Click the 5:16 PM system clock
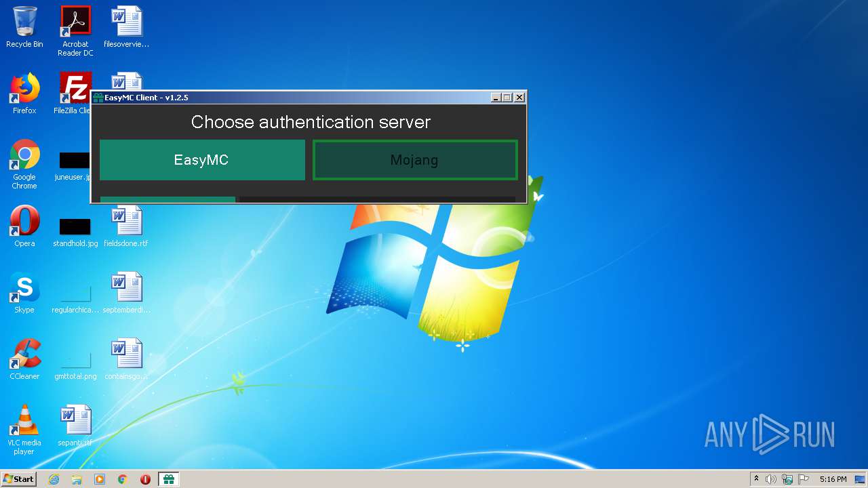This screenshot has width=868, height=488. pyautogui.click(x=833, y=479)
